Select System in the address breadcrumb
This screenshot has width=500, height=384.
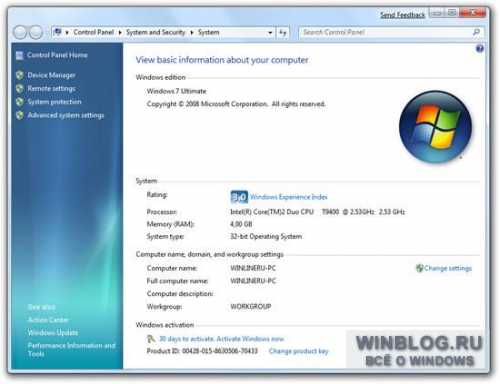coord(209,32)
